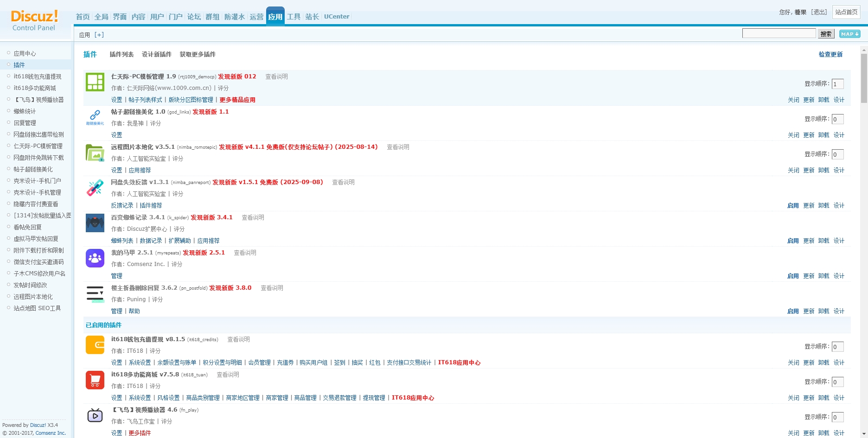
Task: Click the 网盘失效反馈 broken link plugin icon
Action: coord(95,188)
